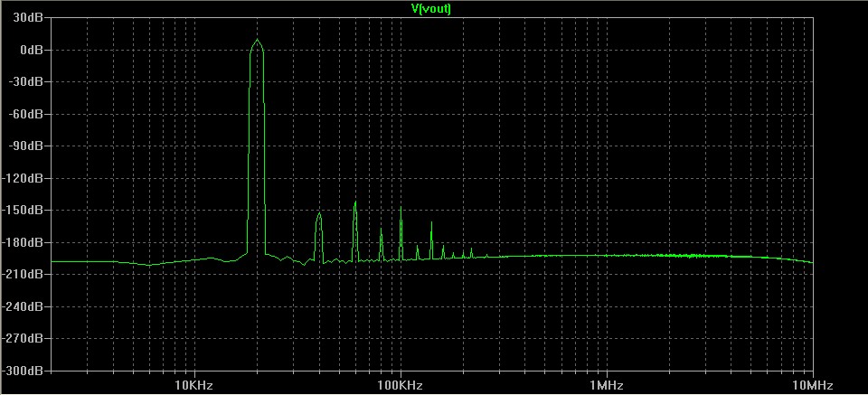Click the 1MHz frequency axis label
The image size is (868, 395).
[607, 384]
